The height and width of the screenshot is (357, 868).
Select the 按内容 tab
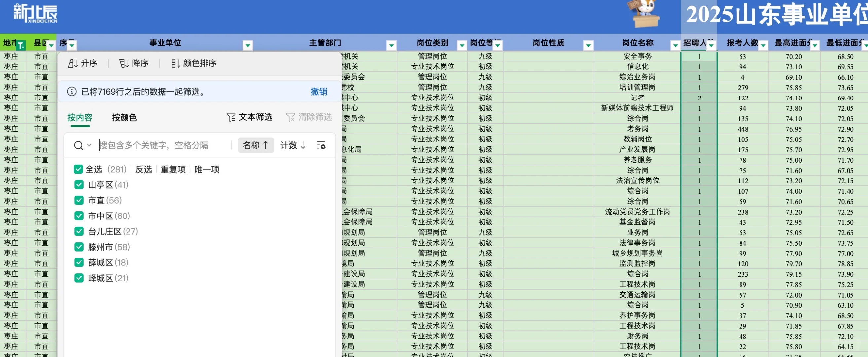[x=80, y=118]
